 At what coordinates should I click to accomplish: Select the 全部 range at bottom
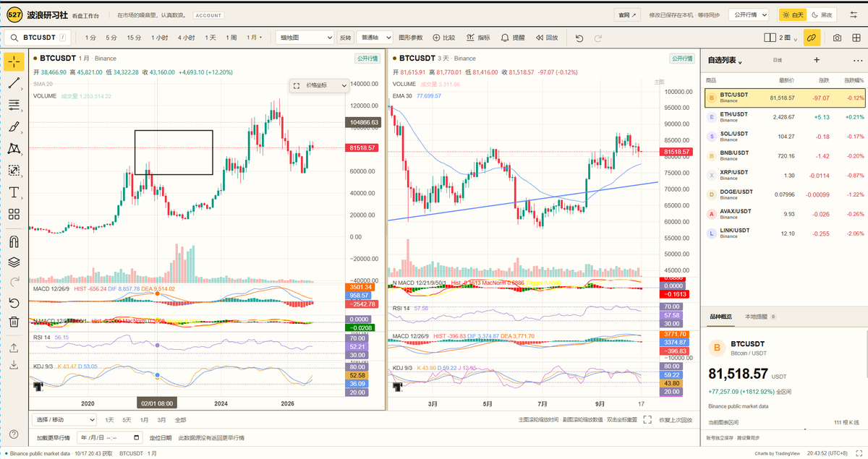(180, 419)
